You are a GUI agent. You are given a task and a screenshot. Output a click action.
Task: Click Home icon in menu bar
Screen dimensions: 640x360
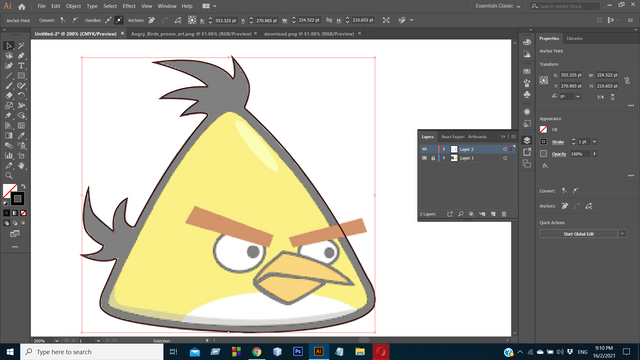[x=22, y=7]
